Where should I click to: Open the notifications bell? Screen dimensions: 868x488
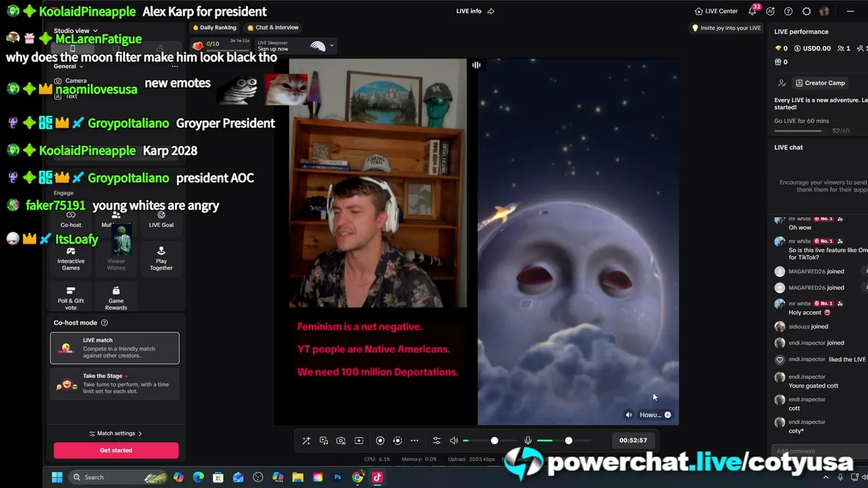click(x=753, y=11)
